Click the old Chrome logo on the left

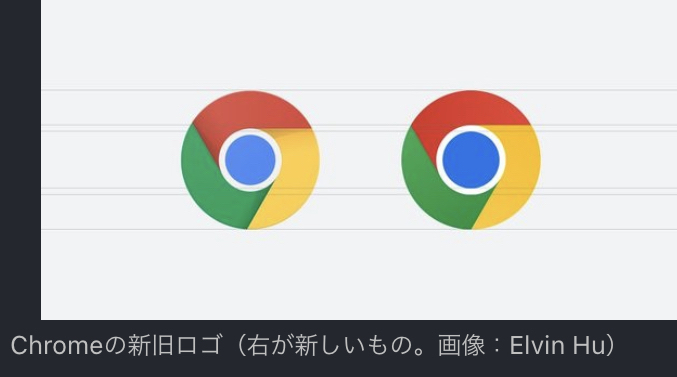point(250,160)
